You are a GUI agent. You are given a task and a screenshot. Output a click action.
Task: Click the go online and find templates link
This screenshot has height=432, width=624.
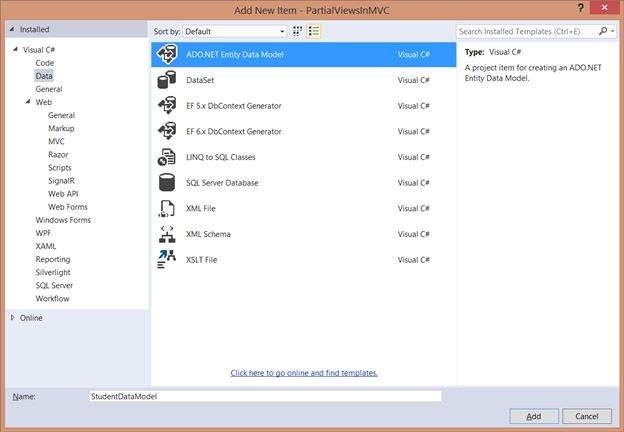click(x=304, y=373)
